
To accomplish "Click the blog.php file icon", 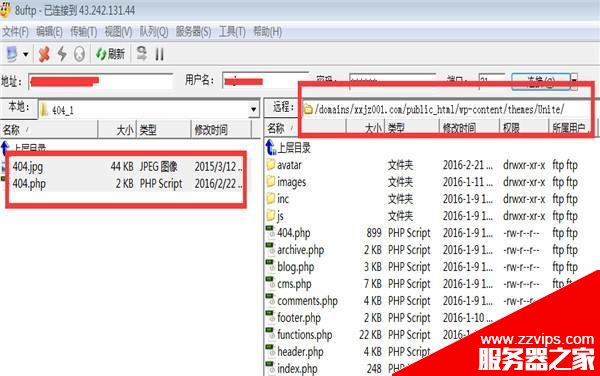I will click(271, 266).
